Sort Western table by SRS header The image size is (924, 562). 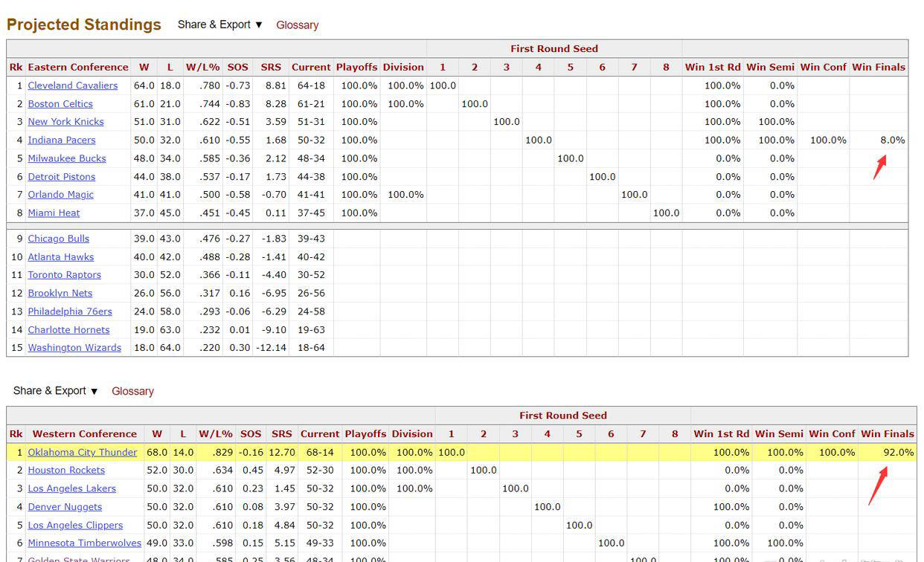point(282,434)
